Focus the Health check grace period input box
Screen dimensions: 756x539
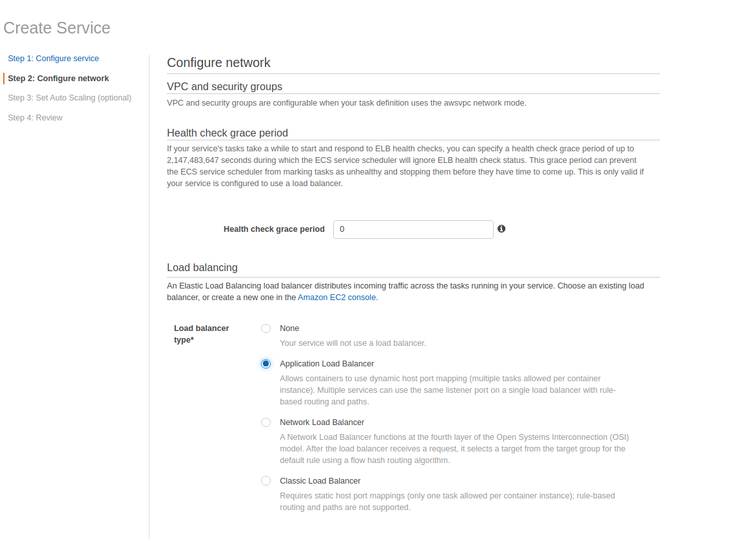click(x=413, y=229)
